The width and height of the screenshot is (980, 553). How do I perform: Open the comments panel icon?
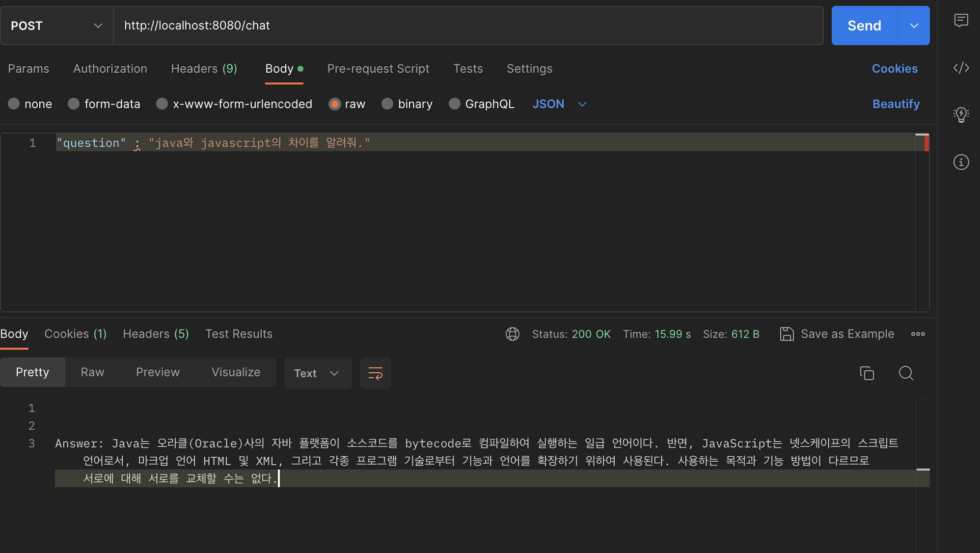961,21
